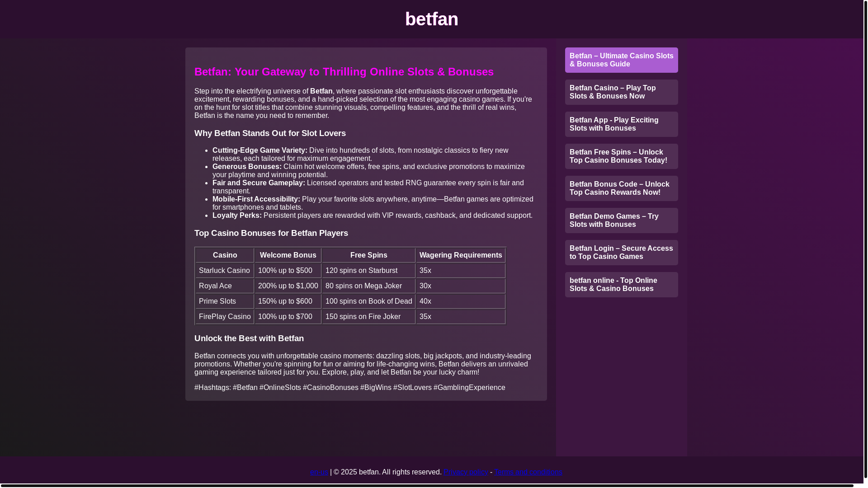Click the 'Welcome Bonus' column header
Viewport: 868px width, 488px height.
tap(288, 255)
